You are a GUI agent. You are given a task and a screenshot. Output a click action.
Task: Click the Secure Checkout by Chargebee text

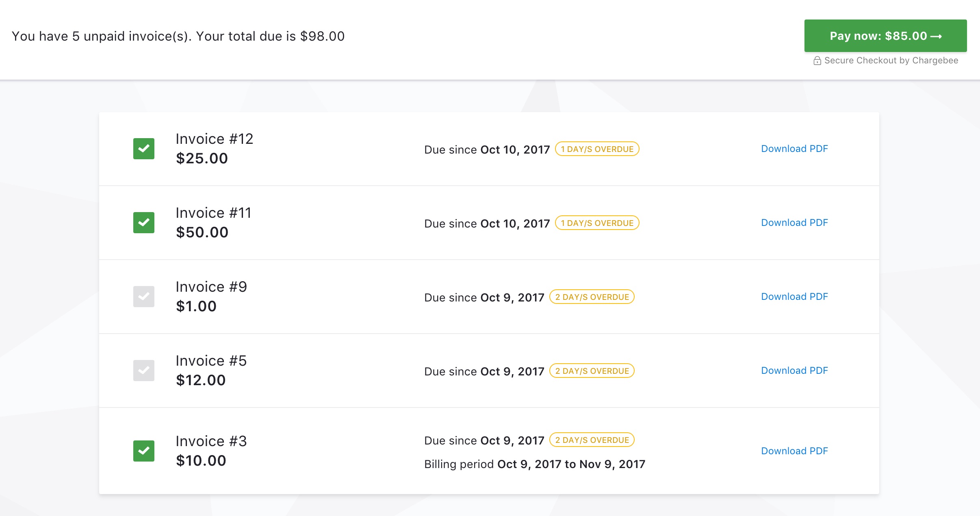(891, 61)
